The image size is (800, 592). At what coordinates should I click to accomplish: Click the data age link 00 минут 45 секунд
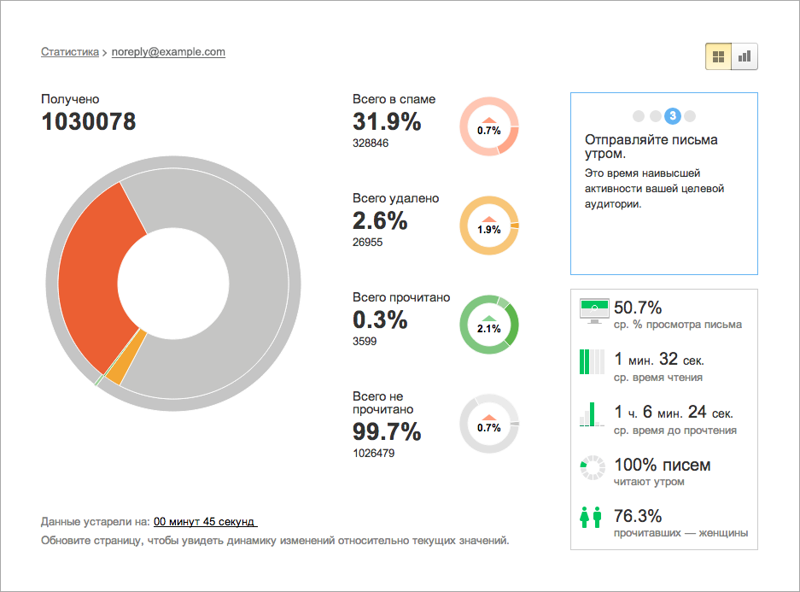click(x=204, y=522)
